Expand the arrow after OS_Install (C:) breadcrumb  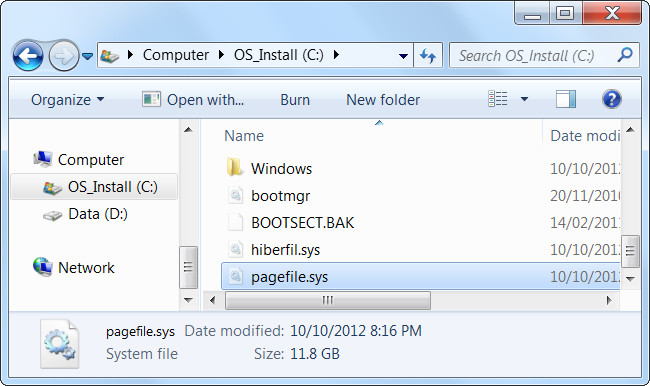coord(336,55)
